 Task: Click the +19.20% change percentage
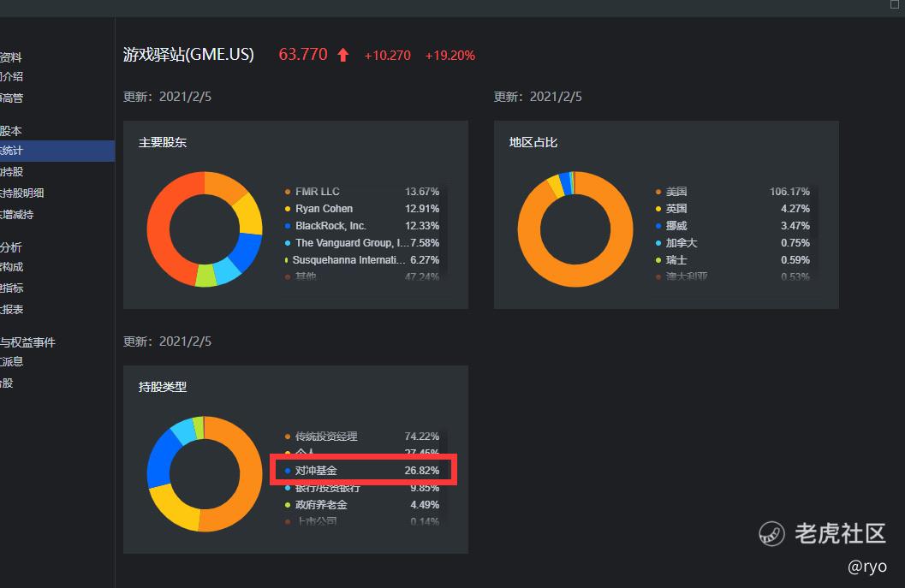pos(450,56)
